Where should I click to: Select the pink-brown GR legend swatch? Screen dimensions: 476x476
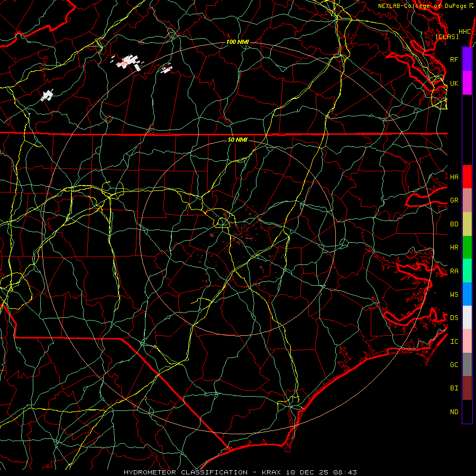pos(467,200)
